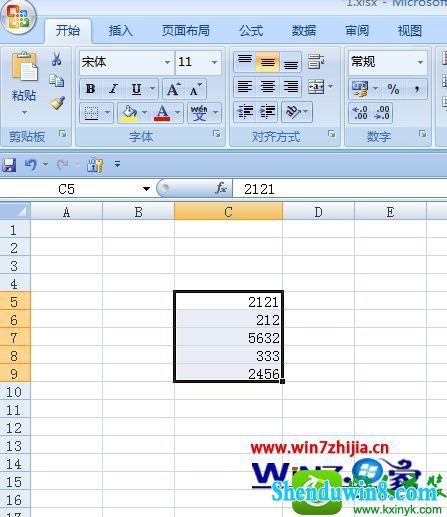447x517 pixels.
Task: Toggle underline formatting
Action: point(136,89)
